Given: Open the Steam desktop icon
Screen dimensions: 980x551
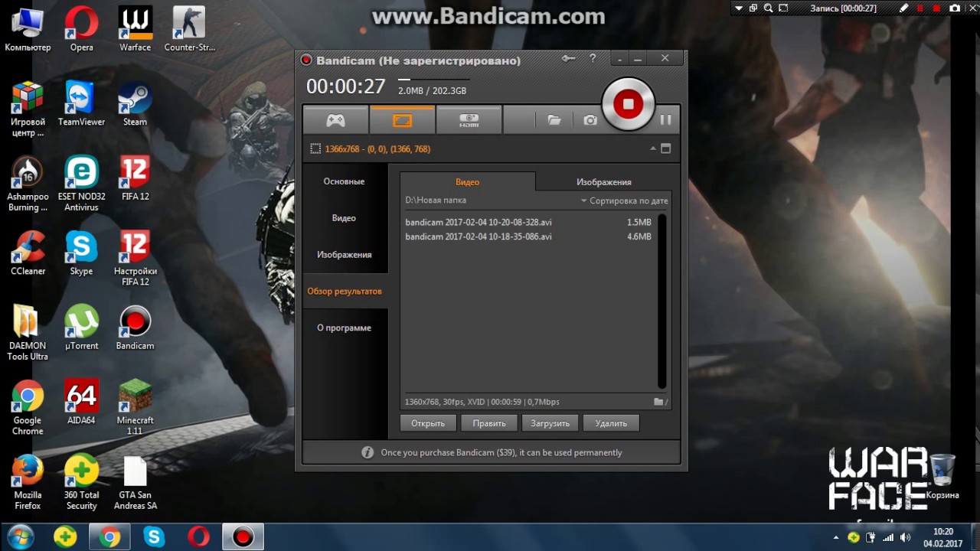Looking at the screenshot, I should coord(136,103).
